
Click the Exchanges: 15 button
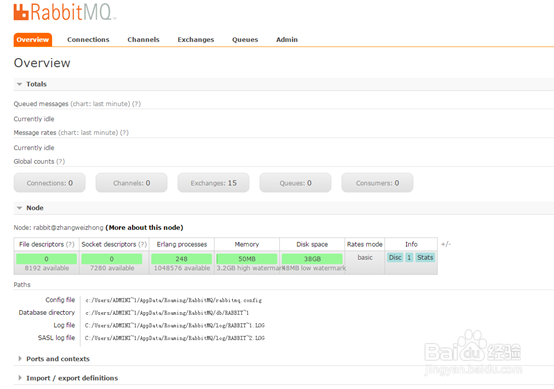(213, 183)
